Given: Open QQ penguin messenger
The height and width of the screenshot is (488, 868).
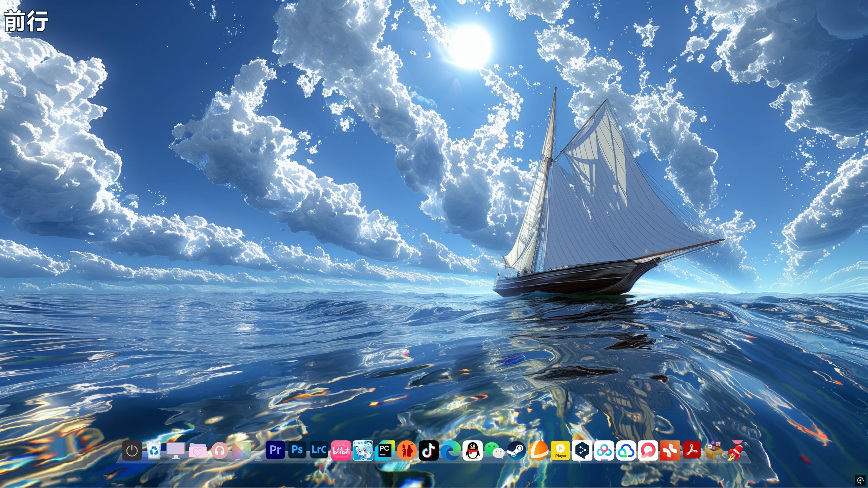Looking at the screenshot, I should [x=472, y=451].
